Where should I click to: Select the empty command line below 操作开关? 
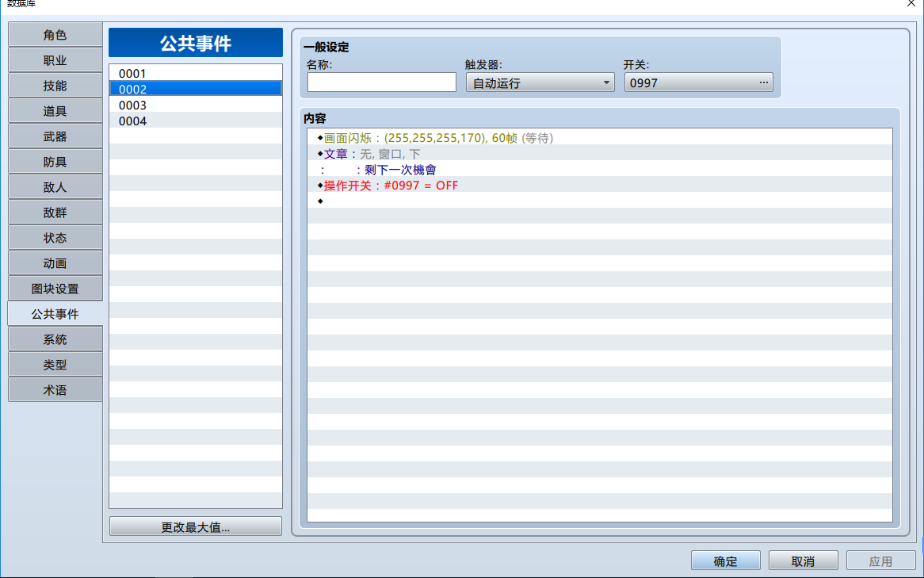(x=599, y=201)
